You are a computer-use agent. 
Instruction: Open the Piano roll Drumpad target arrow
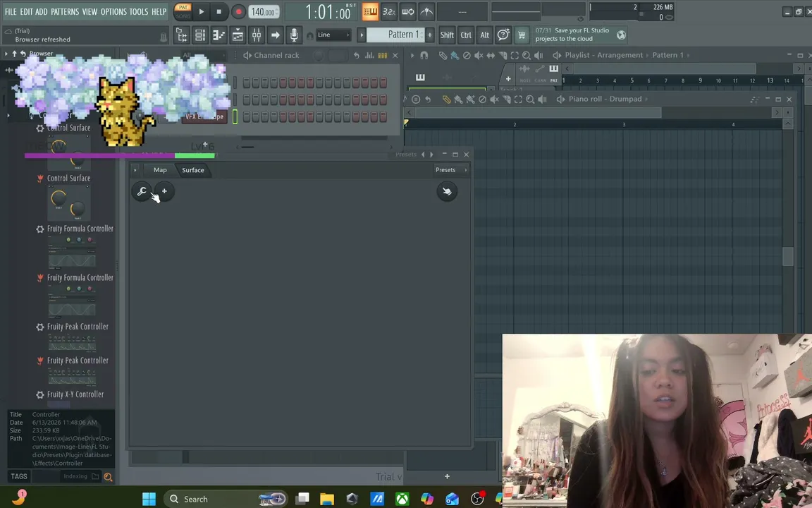647,99
